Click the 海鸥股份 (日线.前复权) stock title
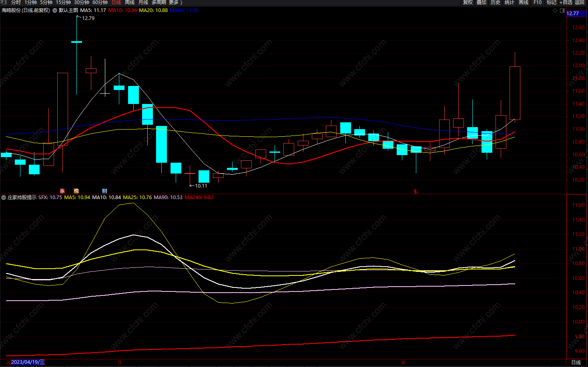This screenshot has width=588, height=367. [x=26, y=10]
